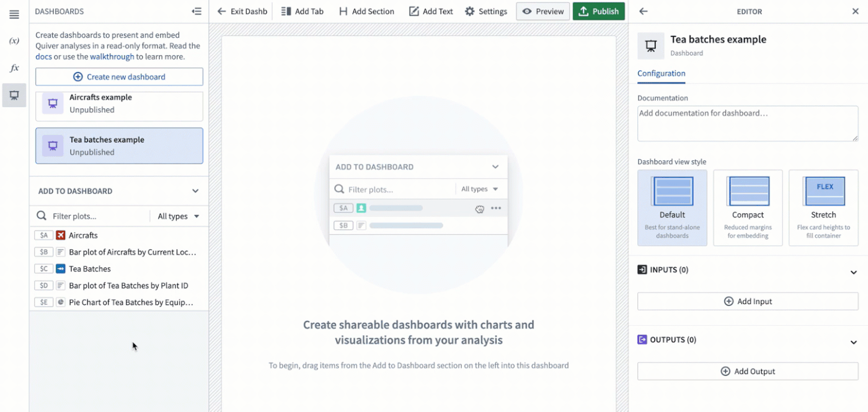
Task: Select the Stretch dashboard view style
Action: [x=823, y=208]
